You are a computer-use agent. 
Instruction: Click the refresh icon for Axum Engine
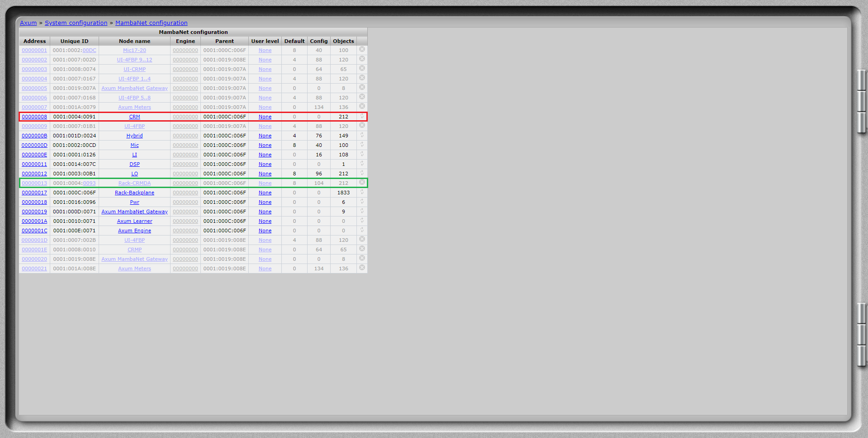pyautogui.click(x=362, y=230)
